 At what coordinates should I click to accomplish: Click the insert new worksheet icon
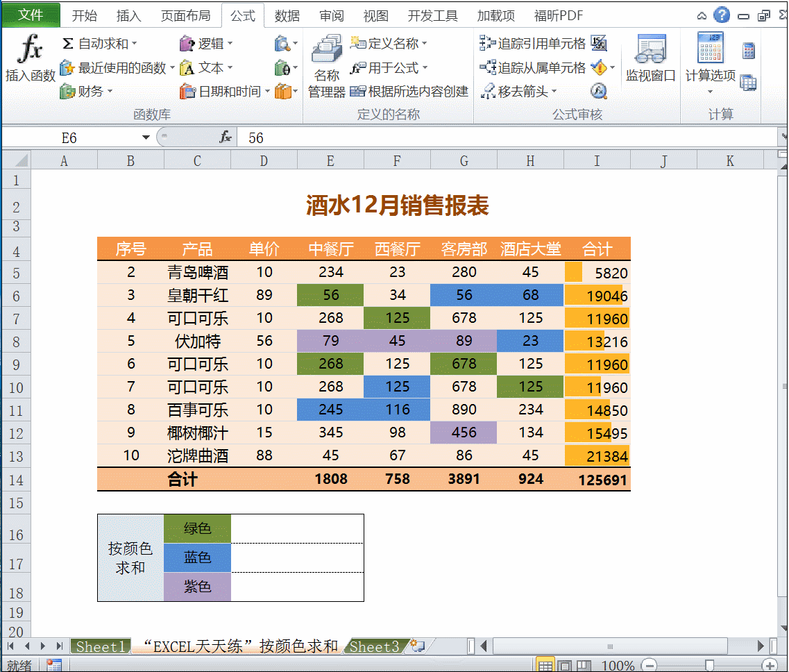(418, 646)
